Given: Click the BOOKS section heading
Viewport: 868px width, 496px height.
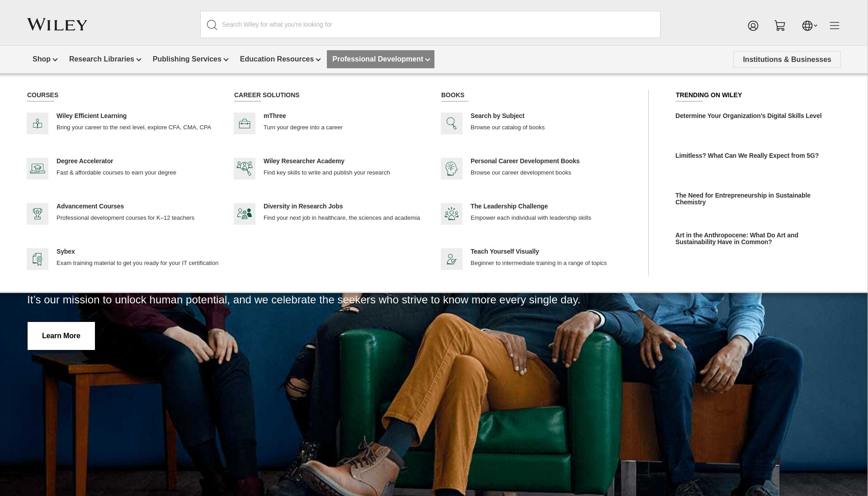Looking at the screenshot, I should click(x=453, y=95).
